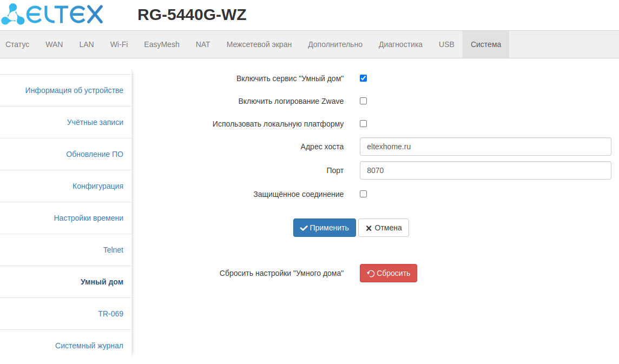619x364 pixels.
Task: Click the "Отмена" button
Action: point(384,228)
